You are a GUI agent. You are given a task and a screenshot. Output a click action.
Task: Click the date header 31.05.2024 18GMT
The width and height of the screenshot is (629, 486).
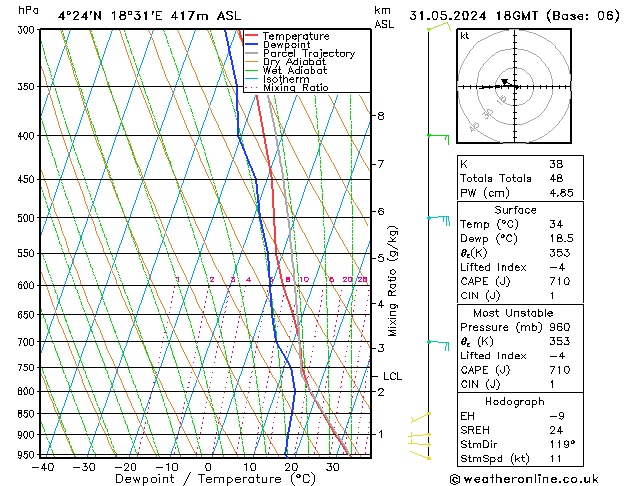pos(473,16)
